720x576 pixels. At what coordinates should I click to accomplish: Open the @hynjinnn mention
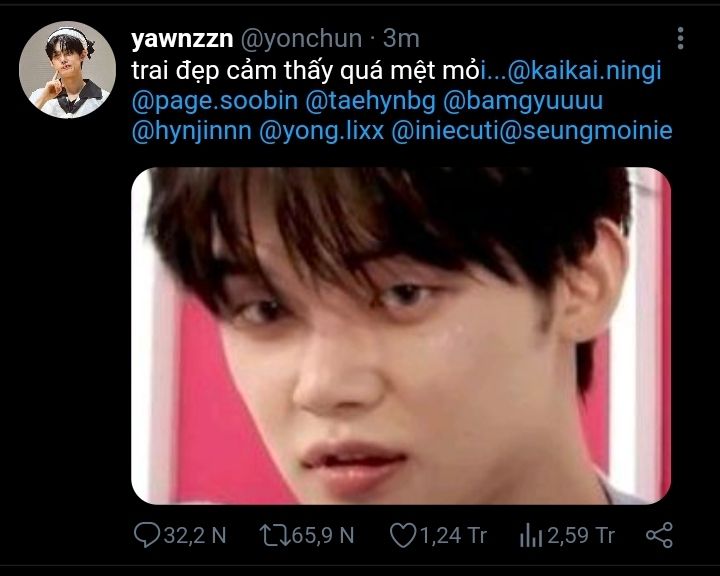pyautogui.click(x=194, y=131)
